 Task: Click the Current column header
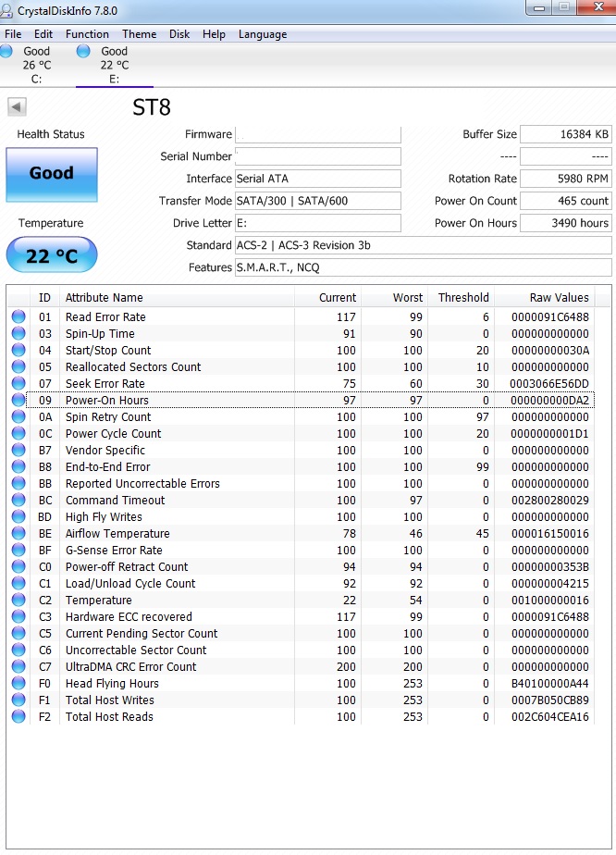328,297
